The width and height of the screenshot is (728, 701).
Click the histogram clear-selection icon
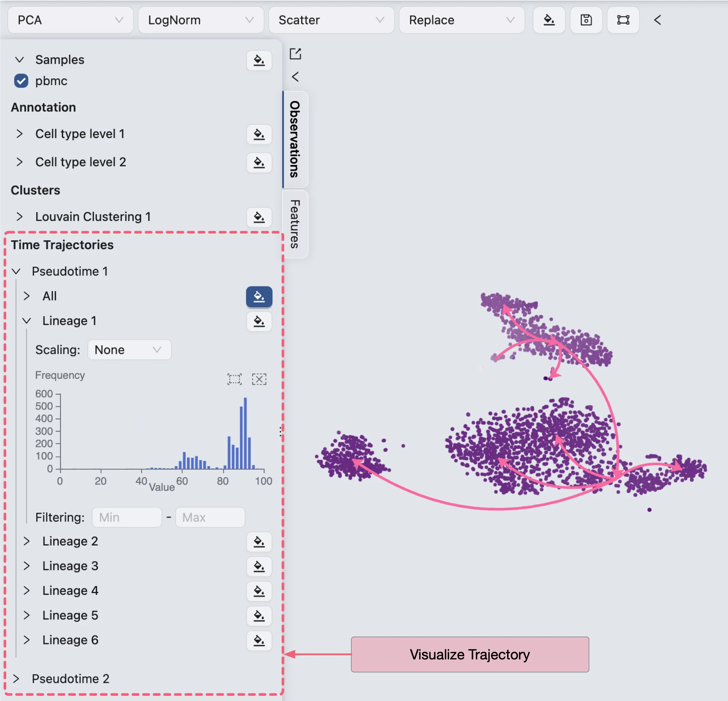pyautogui.click(x=259, y=379)
